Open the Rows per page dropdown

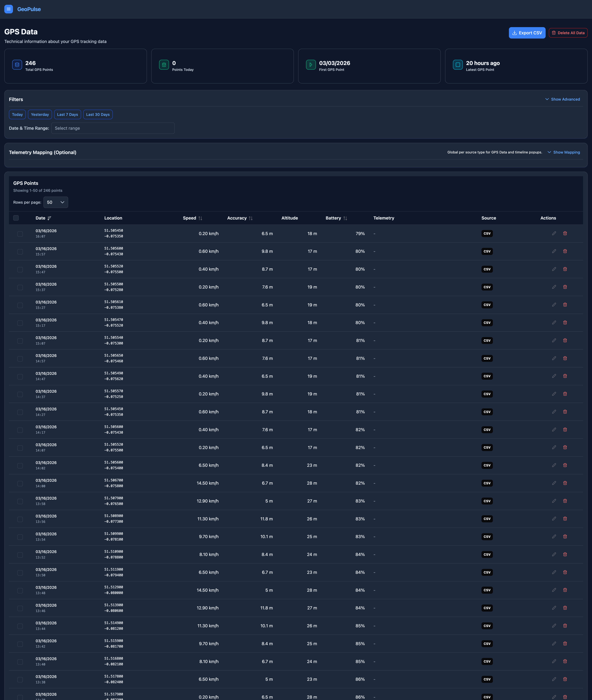coord(56,202)
